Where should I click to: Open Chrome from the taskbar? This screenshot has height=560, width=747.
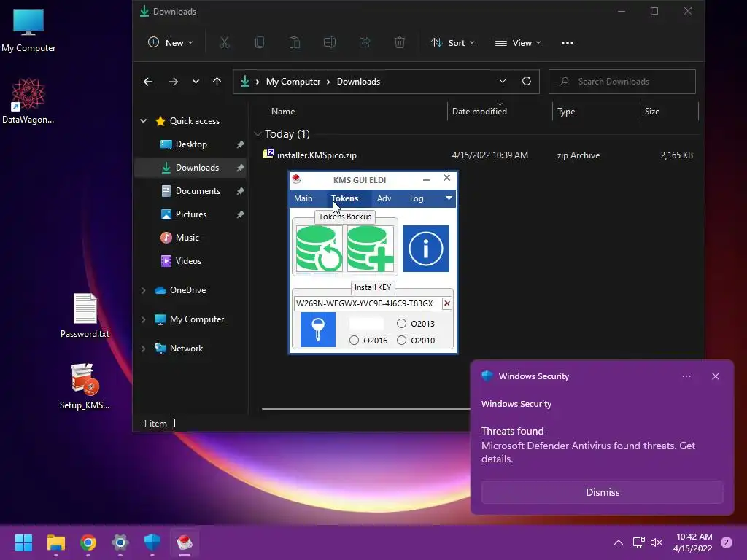pos(88,542)
